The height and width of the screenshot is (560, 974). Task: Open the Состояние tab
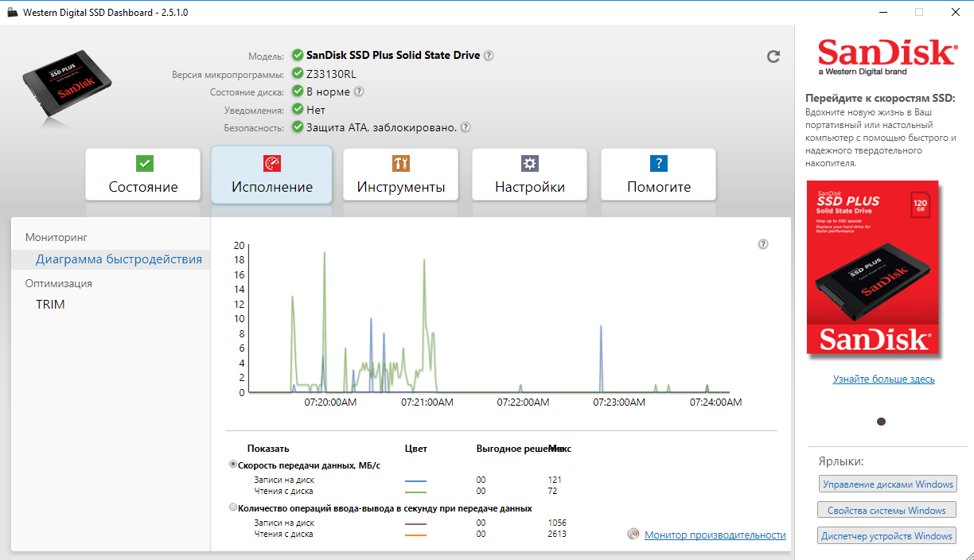point(143,174)
